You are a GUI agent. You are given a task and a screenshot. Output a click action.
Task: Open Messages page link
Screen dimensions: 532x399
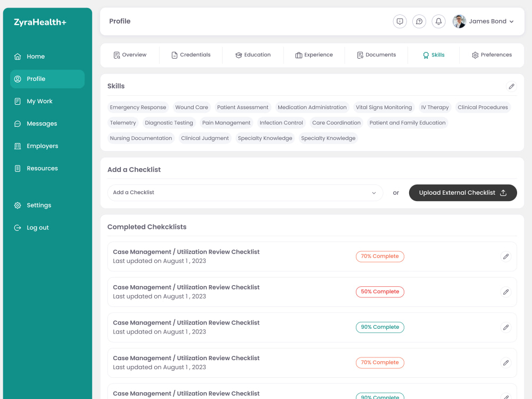pyautogui.click(x=41, y=124)
